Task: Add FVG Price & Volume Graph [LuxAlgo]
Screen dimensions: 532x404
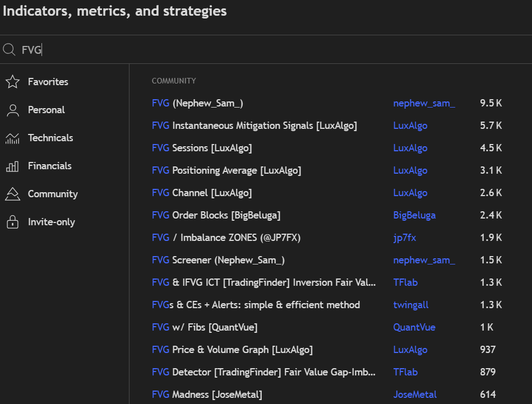Action: point(233,350)
